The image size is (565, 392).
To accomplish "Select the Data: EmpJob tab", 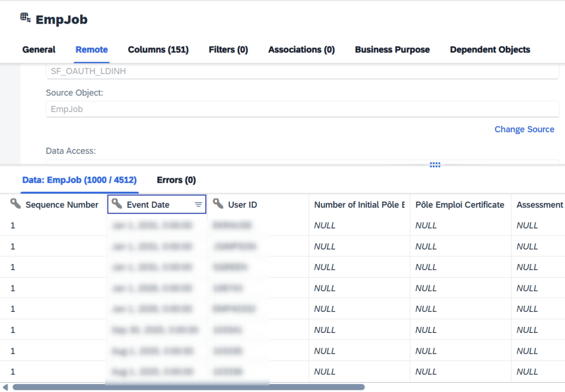I will (80, 180).
